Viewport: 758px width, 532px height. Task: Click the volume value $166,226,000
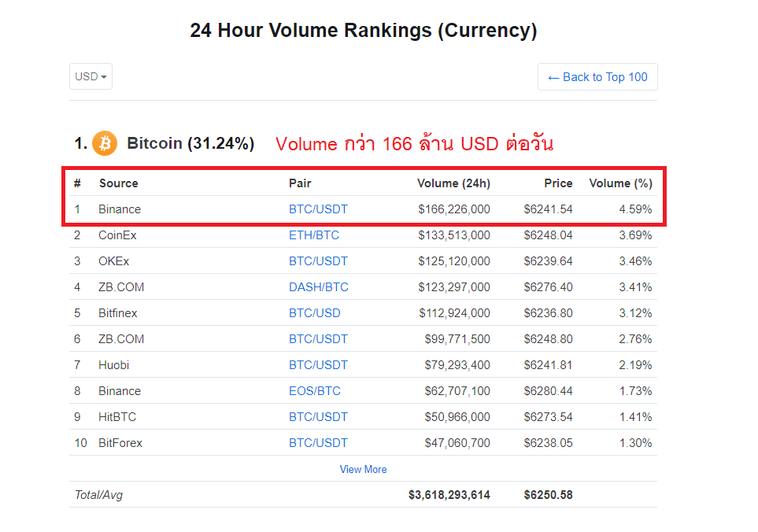click(x=454, y=209)
